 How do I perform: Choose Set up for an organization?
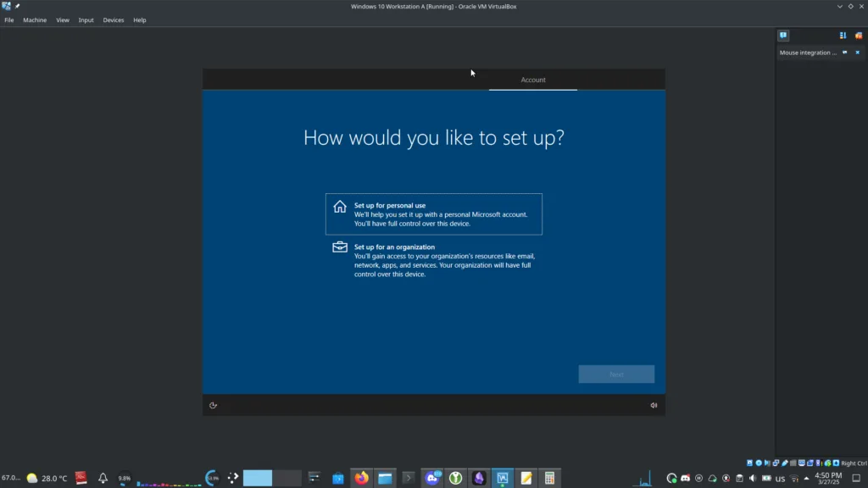(x=433, y=260)
